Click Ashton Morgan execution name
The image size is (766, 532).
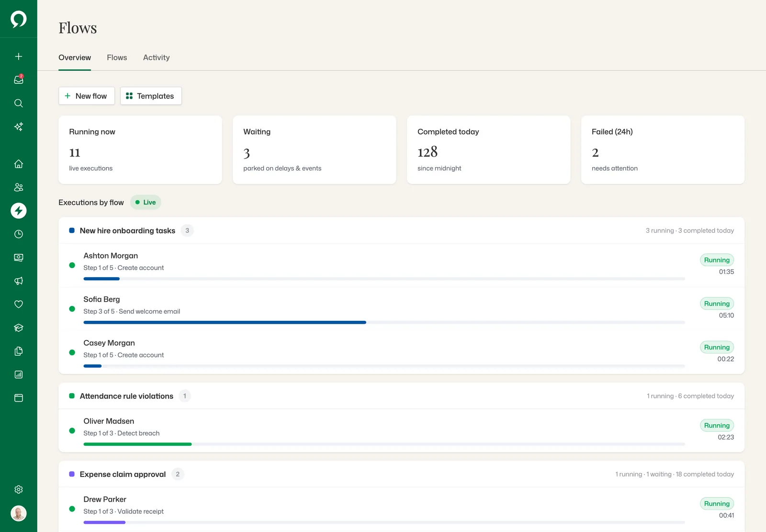point(111,256)
